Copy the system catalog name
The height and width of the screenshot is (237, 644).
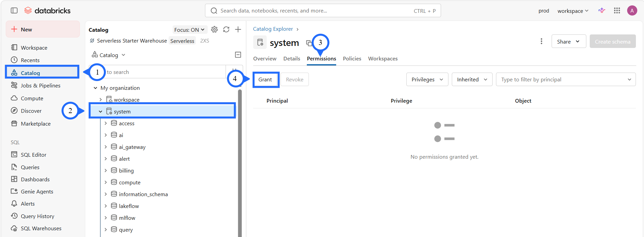pyautogui.click(x=309, y=43)
